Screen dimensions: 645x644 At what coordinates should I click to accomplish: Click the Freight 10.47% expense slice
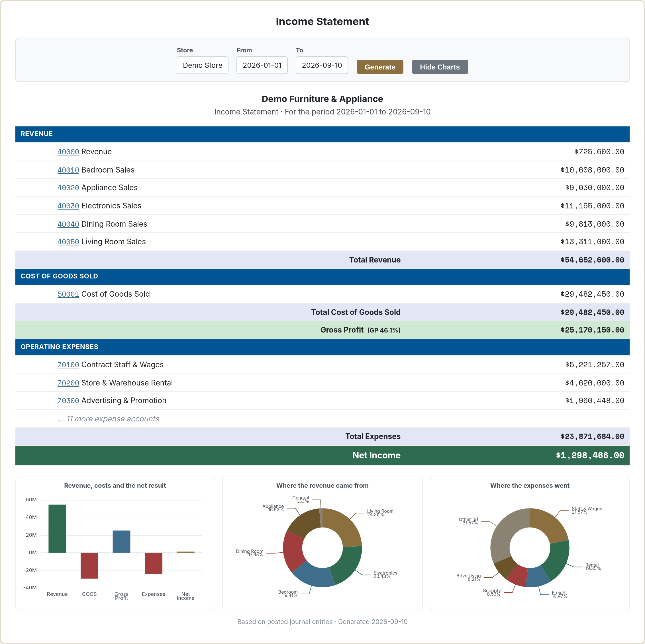(537, 577)
